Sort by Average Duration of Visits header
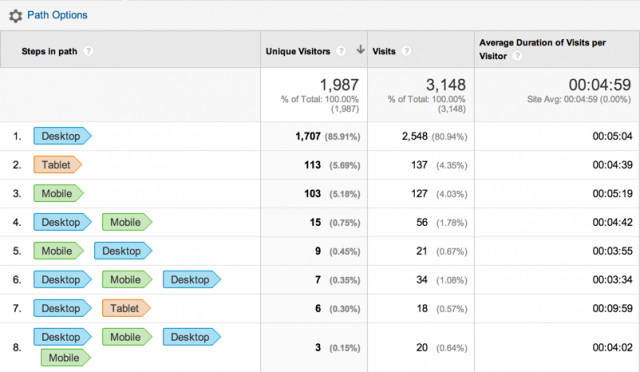 [x=542, y=49]
